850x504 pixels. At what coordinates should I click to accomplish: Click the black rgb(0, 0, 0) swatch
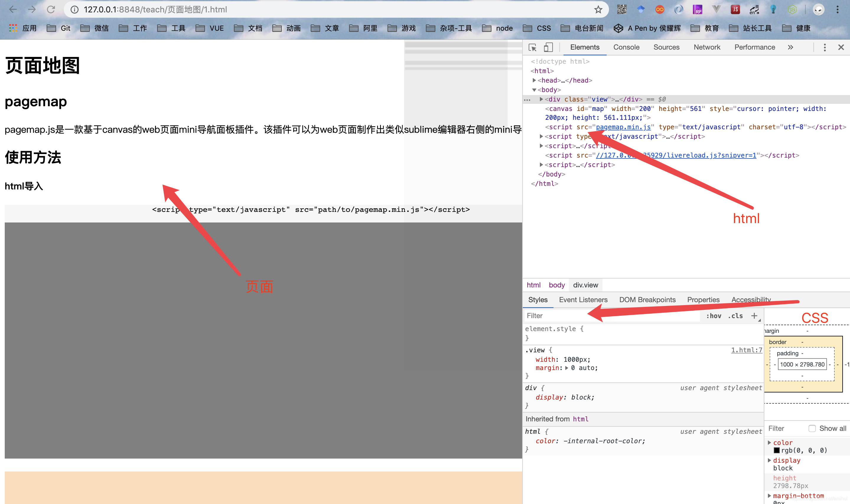[x=776, y=450]
